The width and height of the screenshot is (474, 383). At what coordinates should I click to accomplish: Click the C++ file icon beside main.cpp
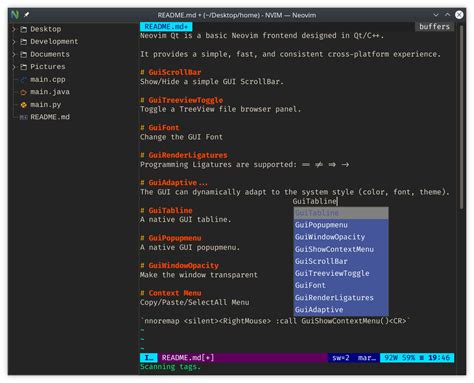pos(23,80)
